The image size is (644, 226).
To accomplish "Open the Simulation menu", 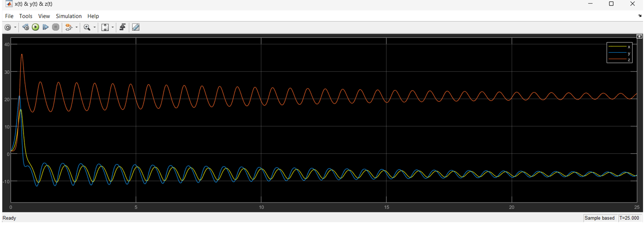I will (69, 16).
